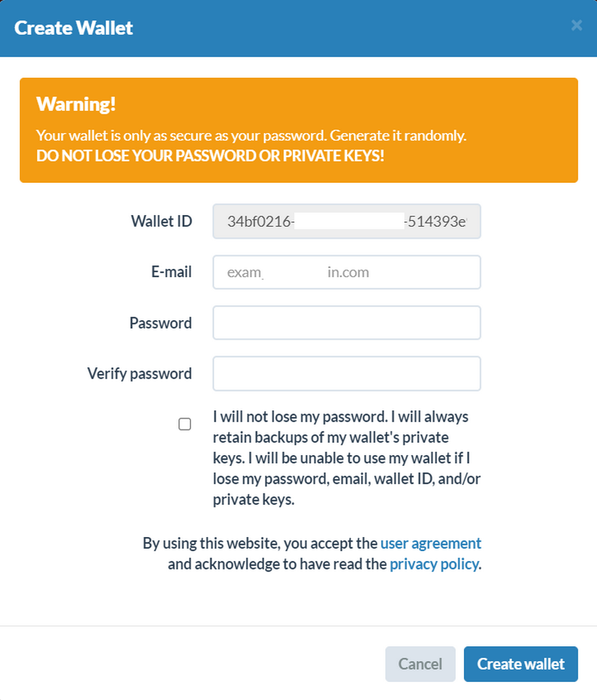The image size is (597, 700).
Task: Click the "DO NOT LOSE YOUR PASSWORD" warning line
Action: pyautogui.click(x=210, y=156)
